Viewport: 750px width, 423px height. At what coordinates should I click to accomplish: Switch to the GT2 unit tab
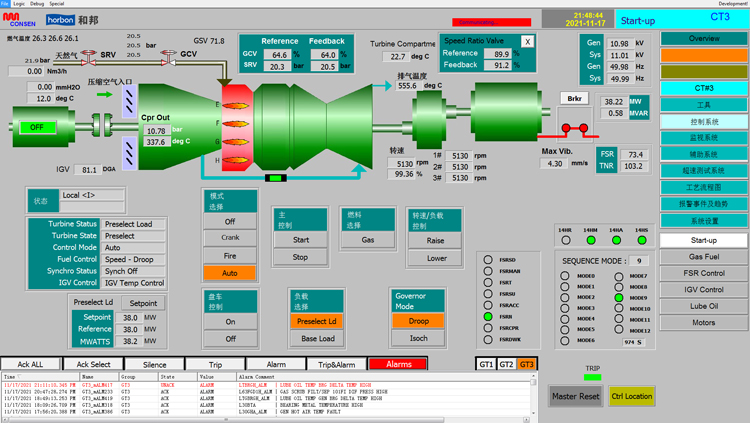coord(506,364)
